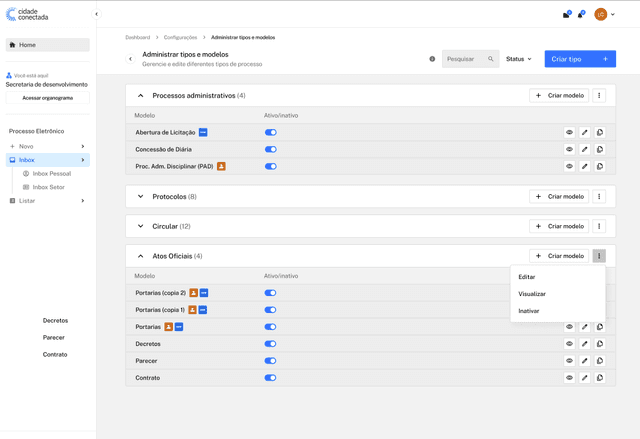View the Contrato row with eye icon

tap(569, 378)
